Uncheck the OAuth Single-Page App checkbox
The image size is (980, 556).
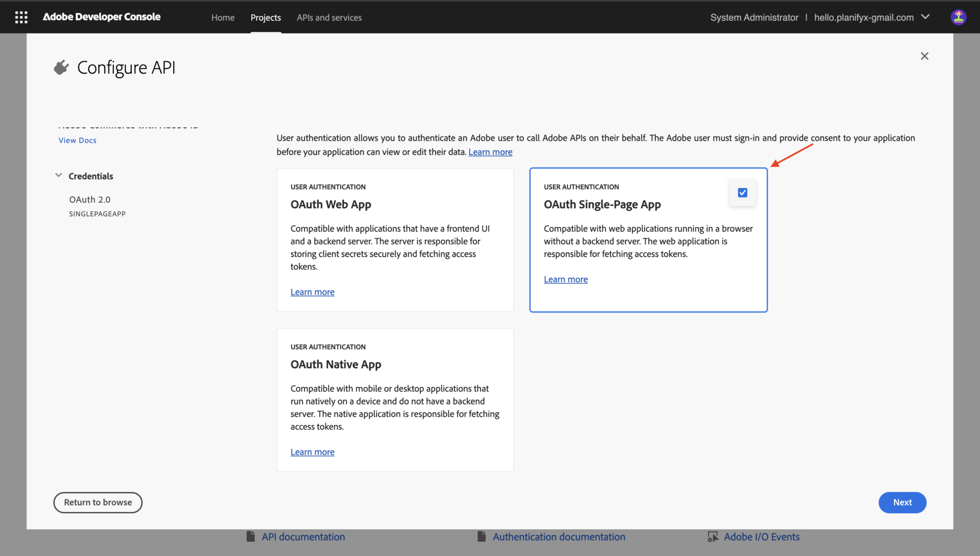click(743, 193)
